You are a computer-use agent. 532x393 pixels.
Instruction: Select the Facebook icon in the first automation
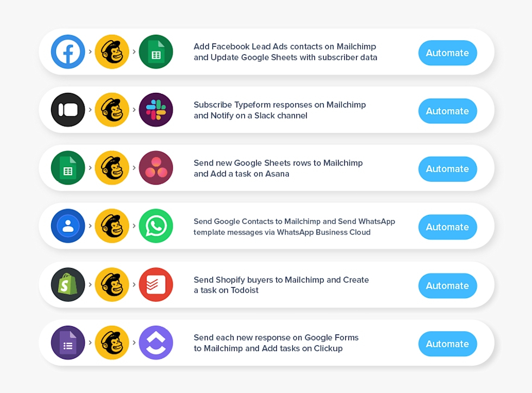pyautogui.click(x=67, y=52)
